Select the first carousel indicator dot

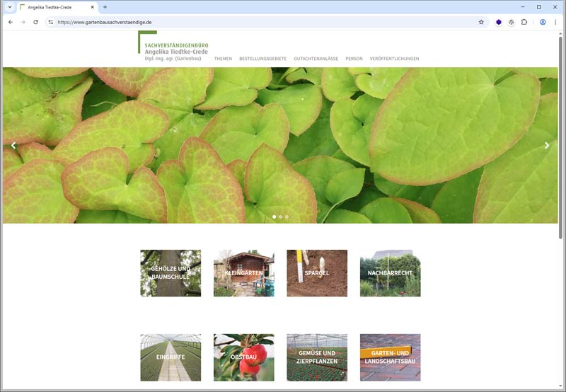(275, 217)
